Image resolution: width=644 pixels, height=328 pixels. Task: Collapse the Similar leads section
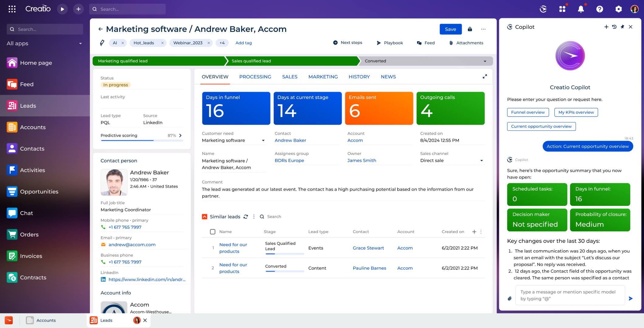(204, 217)
